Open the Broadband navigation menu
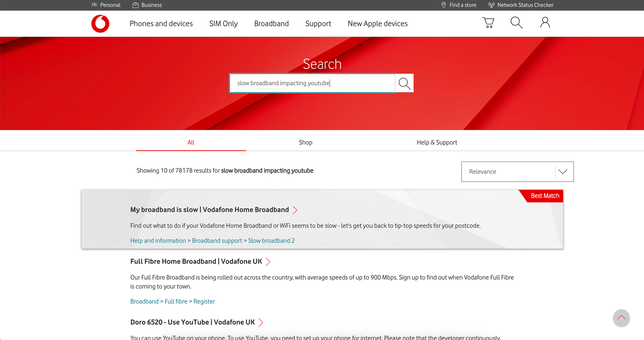This screenshot has height=340, width=644. click(271, 24)
